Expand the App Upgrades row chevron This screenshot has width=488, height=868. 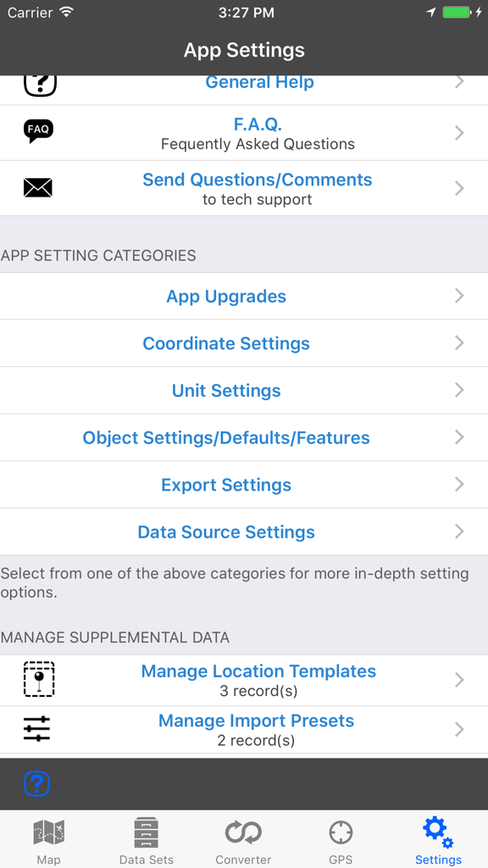[459, 296]
